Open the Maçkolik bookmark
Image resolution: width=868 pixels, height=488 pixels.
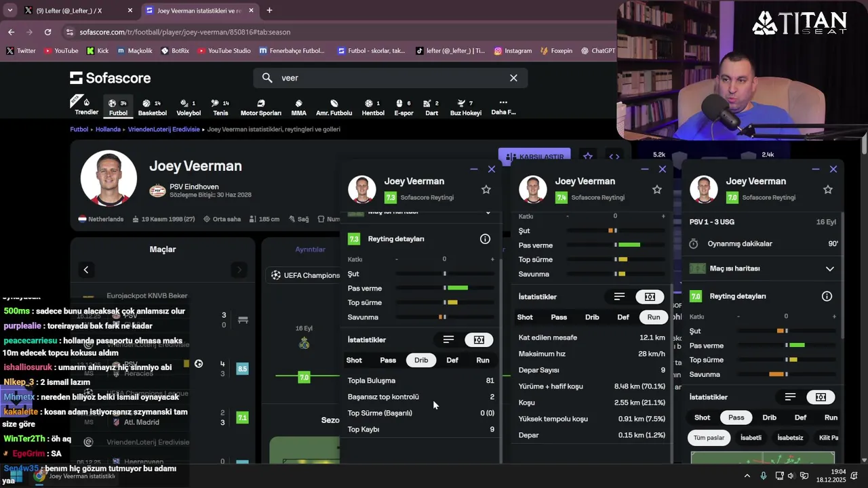pyautogui.click(x=134, y=51)
